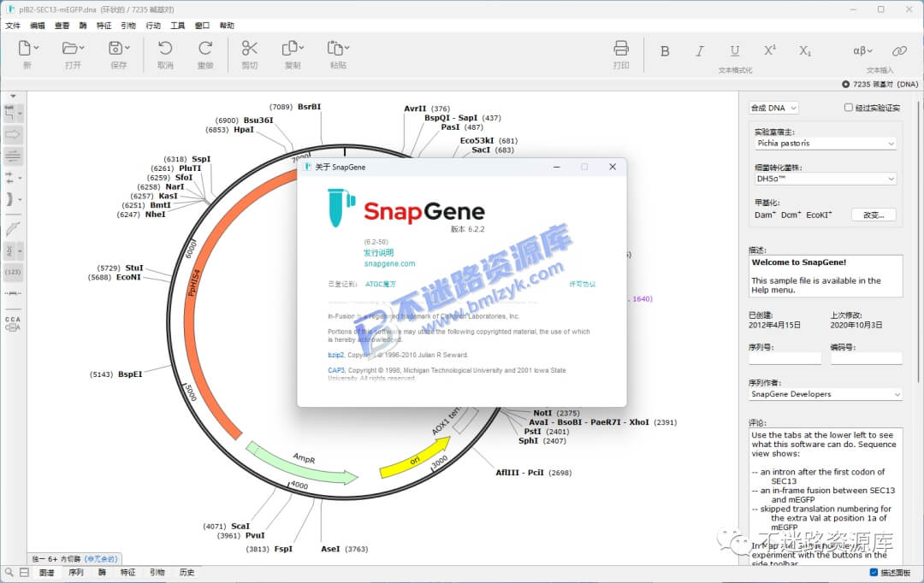This screenshot has width=924, height=583.
Task: Click the Paste (粘贴) clipboard icon
Action: 335,48
